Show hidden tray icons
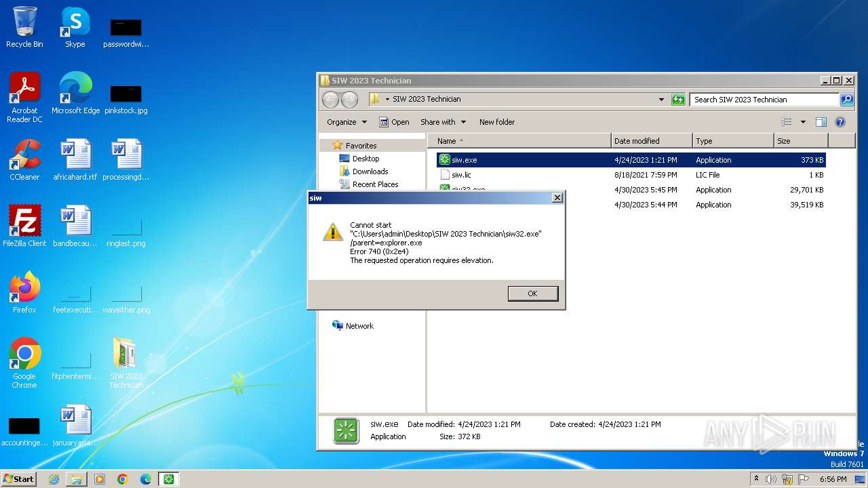 pyautogui.click(x=756, y=479)
